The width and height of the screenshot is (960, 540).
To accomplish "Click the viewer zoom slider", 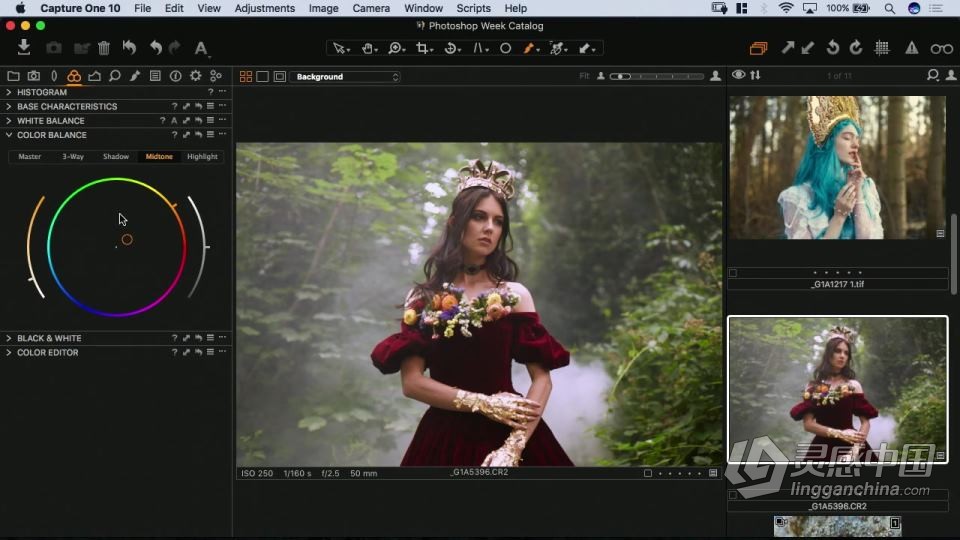I will [657, 77].
